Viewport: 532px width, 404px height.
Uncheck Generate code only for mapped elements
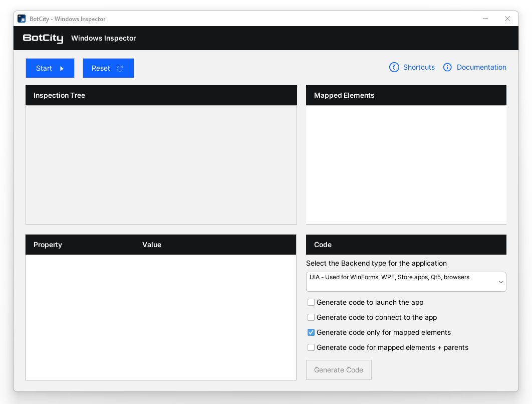[x=311, y=332]
